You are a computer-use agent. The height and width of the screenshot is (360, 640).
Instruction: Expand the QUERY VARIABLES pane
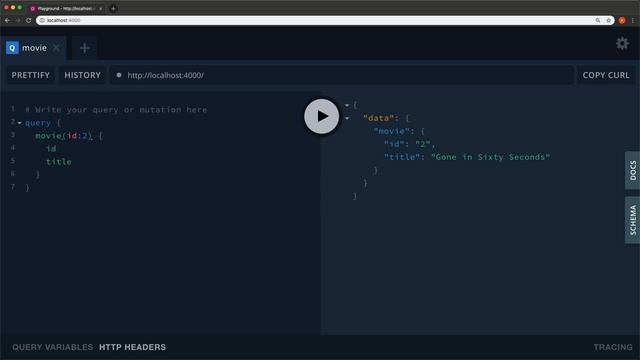(52, 347)
